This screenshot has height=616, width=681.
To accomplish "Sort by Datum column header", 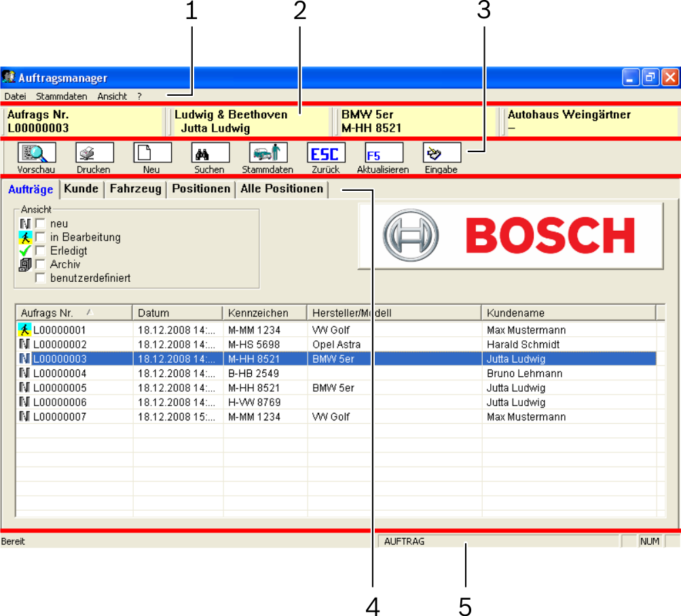I will coord(177,313).
